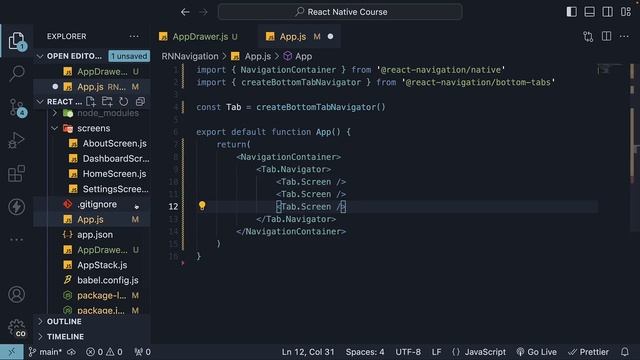Open editor more actions ellipsis
Image resolution: width=640 pixels, height=360 pixels.
pos(624,36)
